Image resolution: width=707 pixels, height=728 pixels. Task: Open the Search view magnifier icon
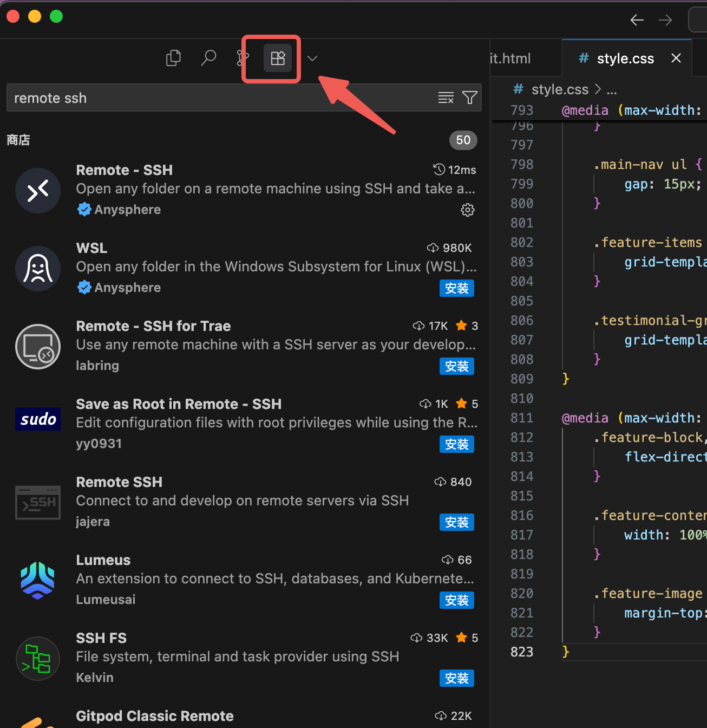click(208, 58)
